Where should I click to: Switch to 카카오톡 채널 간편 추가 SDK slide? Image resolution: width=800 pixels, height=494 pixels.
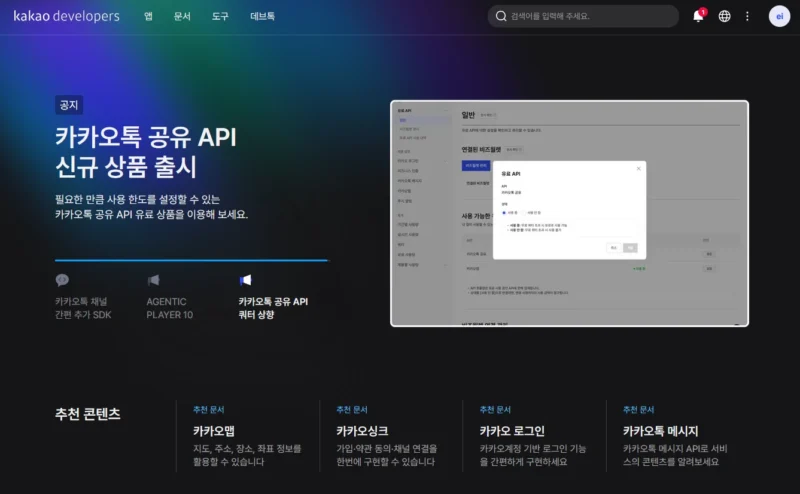(x=83, y=308)
